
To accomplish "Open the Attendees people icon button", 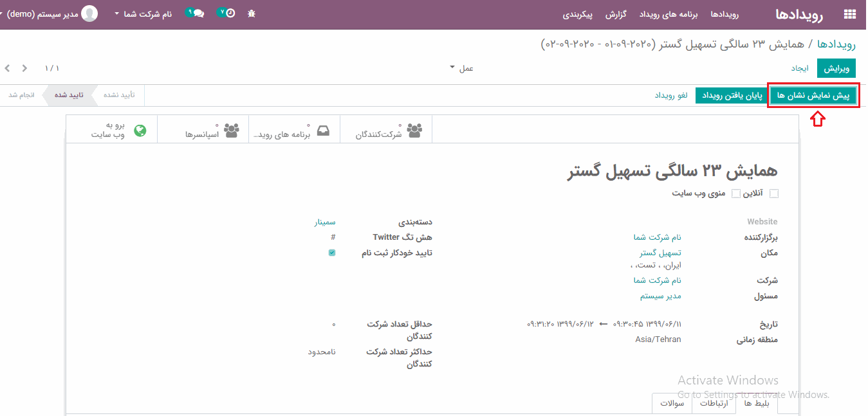I will [x=415, y=131].
